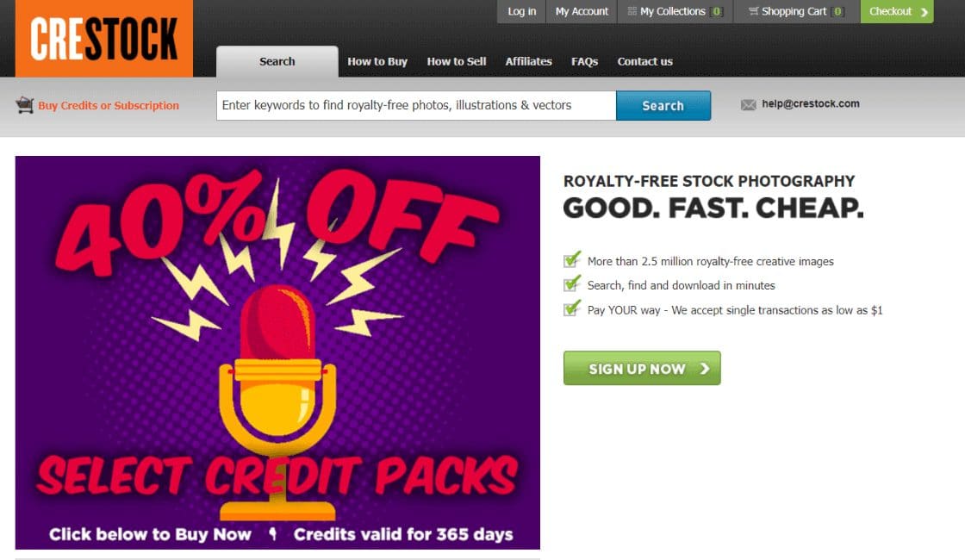Open the Log in link

coord(522,11)
